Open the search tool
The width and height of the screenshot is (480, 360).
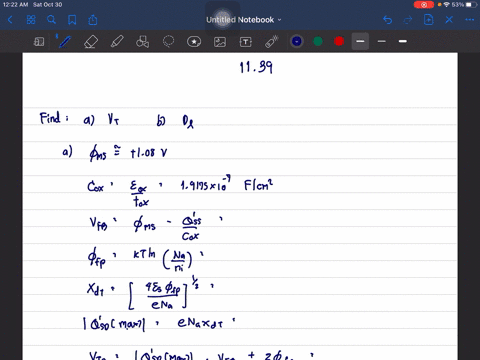point(51,20)
